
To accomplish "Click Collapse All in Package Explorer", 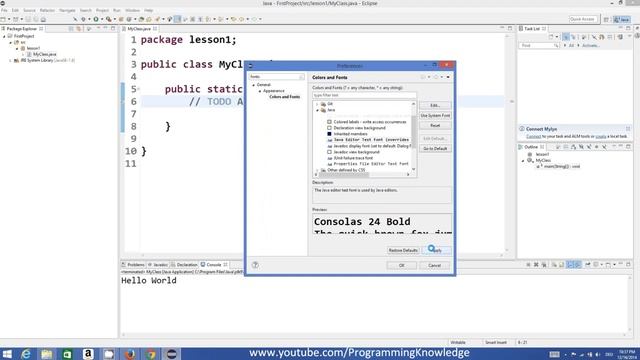I will coord(71,29).
